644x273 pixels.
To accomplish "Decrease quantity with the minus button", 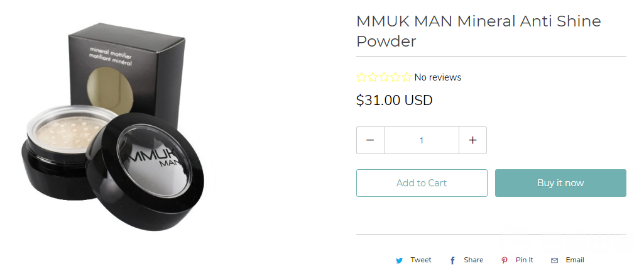I will coord(370,140).
